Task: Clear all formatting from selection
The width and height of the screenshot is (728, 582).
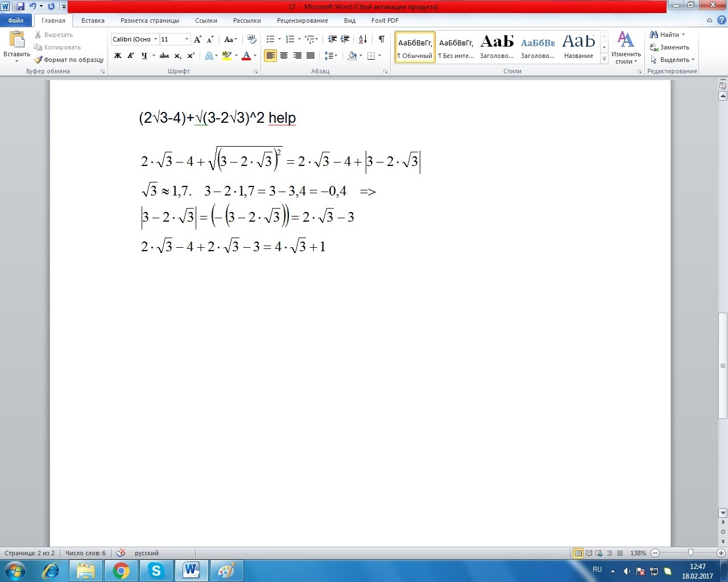Action: 251,39
